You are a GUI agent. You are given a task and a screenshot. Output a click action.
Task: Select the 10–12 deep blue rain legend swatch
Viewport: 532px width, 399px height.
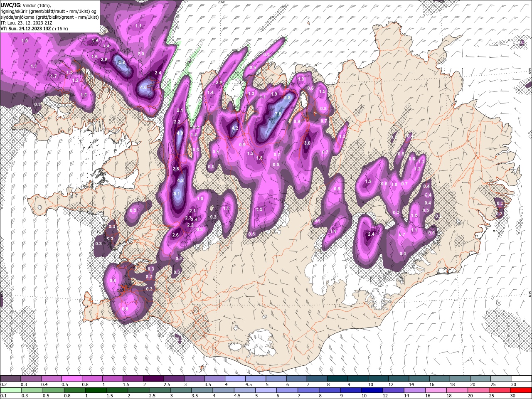click(x=372, y=390)
